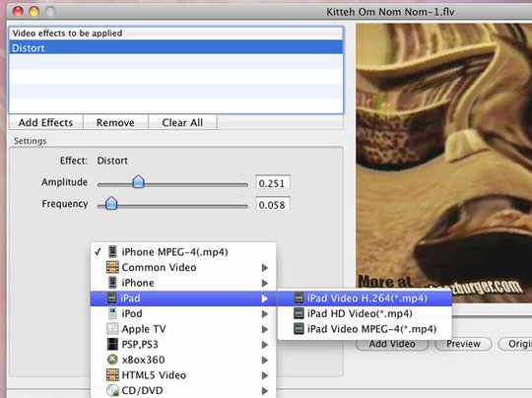
Task: Select the Distort row in effects list
Action: click(x=175, y=47)
